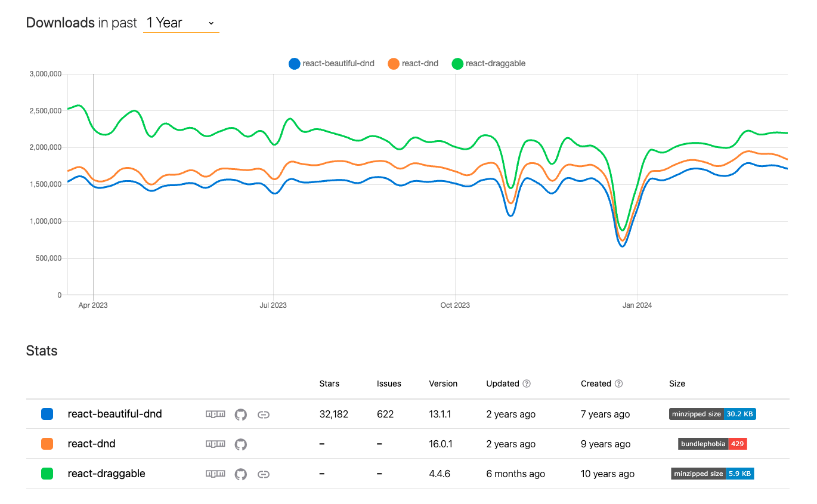Click the Oct 2023 axis label
The height and width of the screenshot is (504, 817).
[x=455, y=305]
